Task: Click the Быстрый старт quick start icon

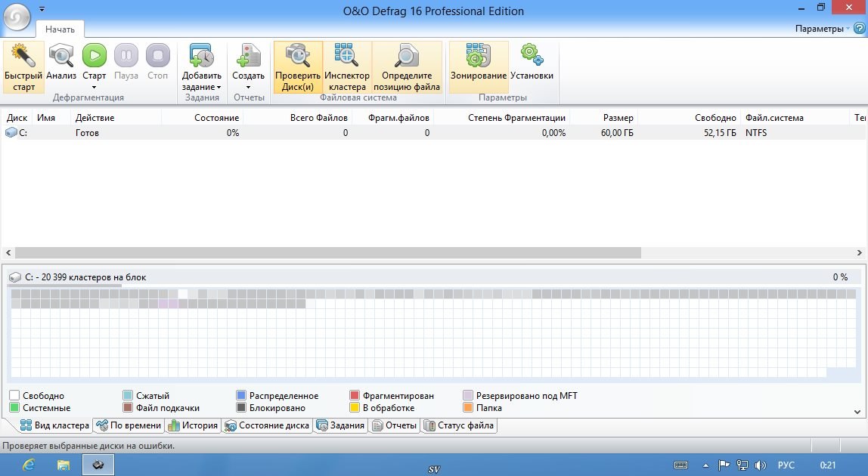Action: [23, 66]
